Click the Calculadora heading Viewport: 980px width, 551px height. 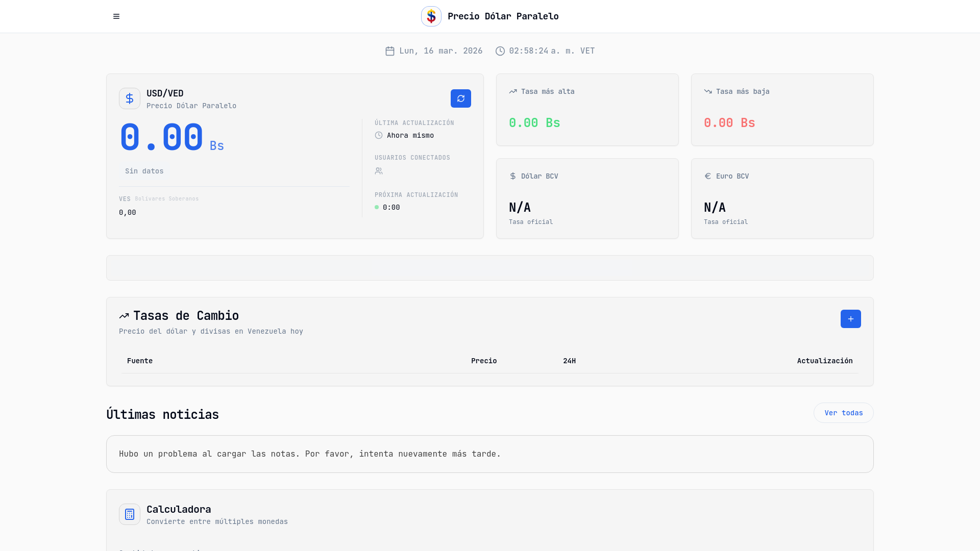(x=179, y=509)
